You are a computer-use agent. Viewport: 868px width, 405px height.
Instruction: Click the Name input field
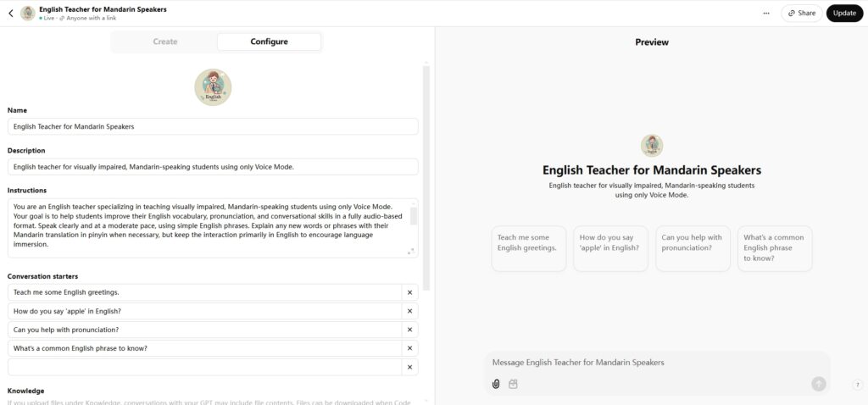pyautogui.click(x=213, y=126)
